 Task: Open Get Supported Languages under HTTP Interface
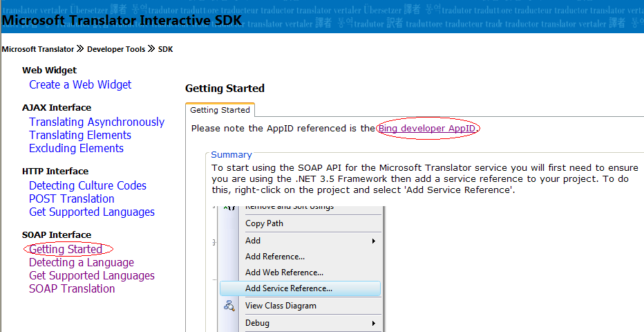[x=92, y=212]
